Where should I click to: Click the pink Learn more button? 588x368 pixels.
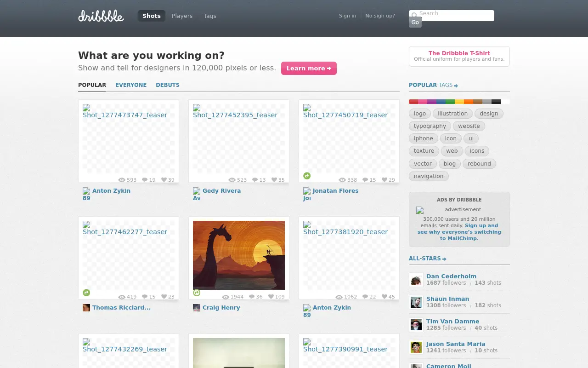point(309,68)
